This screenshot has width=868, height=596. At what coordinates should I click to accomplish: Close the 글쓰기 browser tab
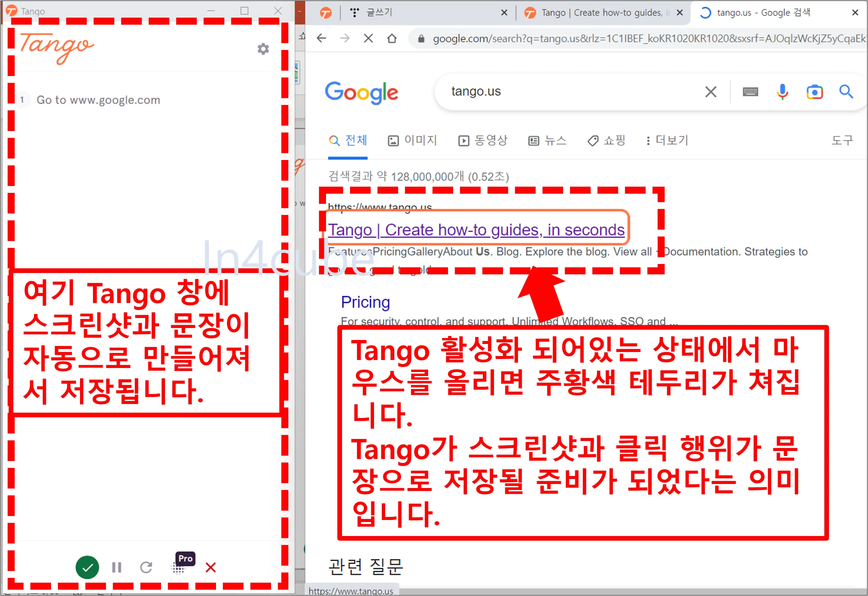504,13
